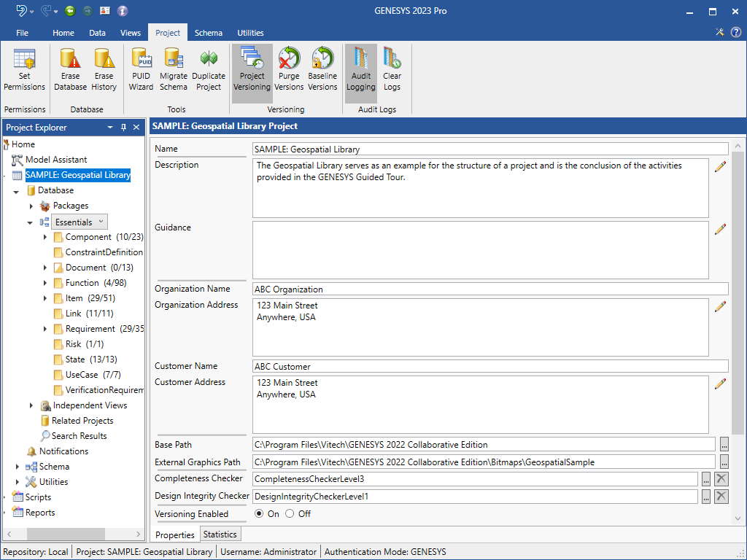Click the Erase Database icon
The image size is (747, 560).
pyautogui.click(x=70, y=71)
